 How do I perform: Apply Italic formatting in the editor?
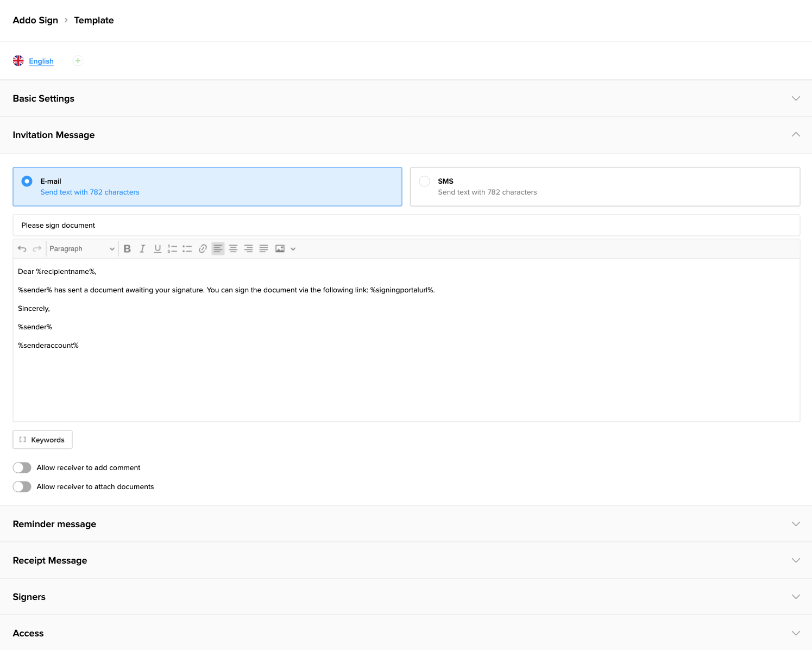point(142,248)
